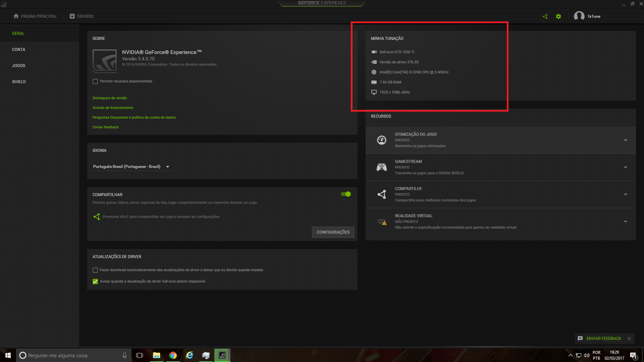The height and width of the screenshot is (362, 644).
Task: Click the CPU chip icon
Action: tap(374, 72)
